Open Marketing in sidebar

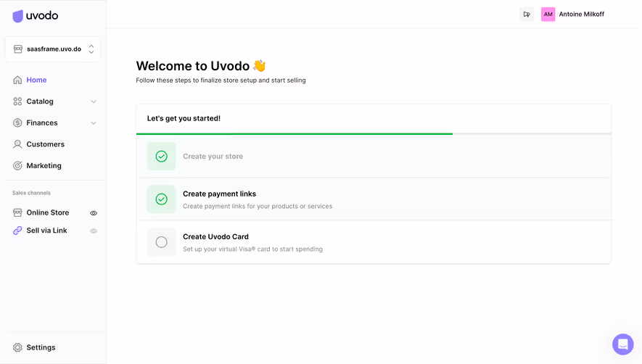[x=44, y=165]
